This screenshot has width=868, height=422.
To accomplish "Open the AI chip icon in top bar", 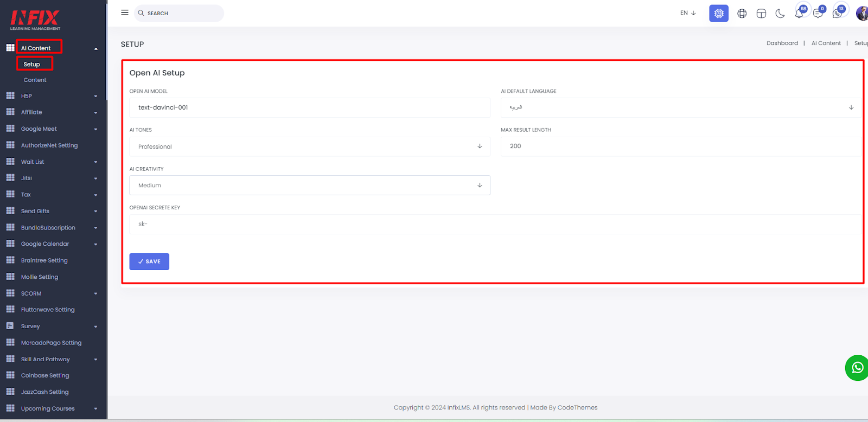I will tap(719, 14).
